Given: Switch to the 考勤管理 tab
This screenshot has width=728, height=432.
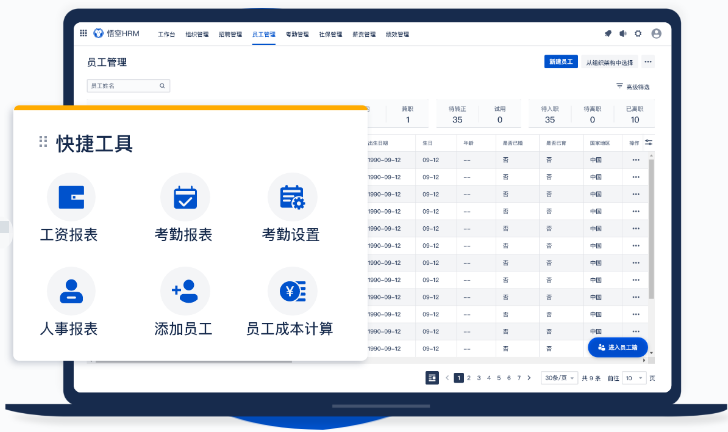Looking at the screenshot, I should pos(297,34).
